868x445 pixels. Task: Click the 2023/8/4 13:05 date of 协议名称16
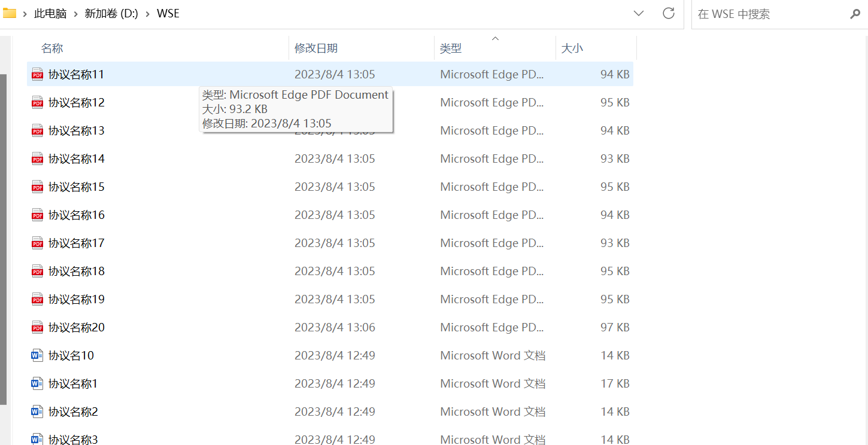(335, 215)
